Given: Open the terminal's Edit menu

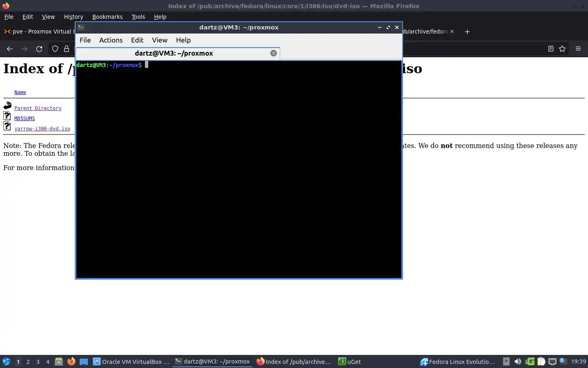Looking at the screenshot, I should pyautogui.click(x=137, y=40).
